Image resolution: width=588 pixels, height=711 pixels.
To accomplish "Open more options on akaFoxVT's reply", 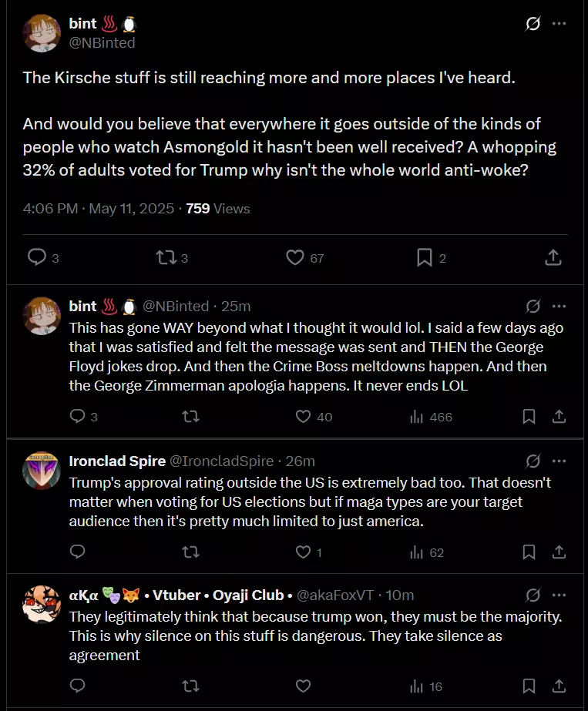I will pyautogui.click(x=559, y=595).
